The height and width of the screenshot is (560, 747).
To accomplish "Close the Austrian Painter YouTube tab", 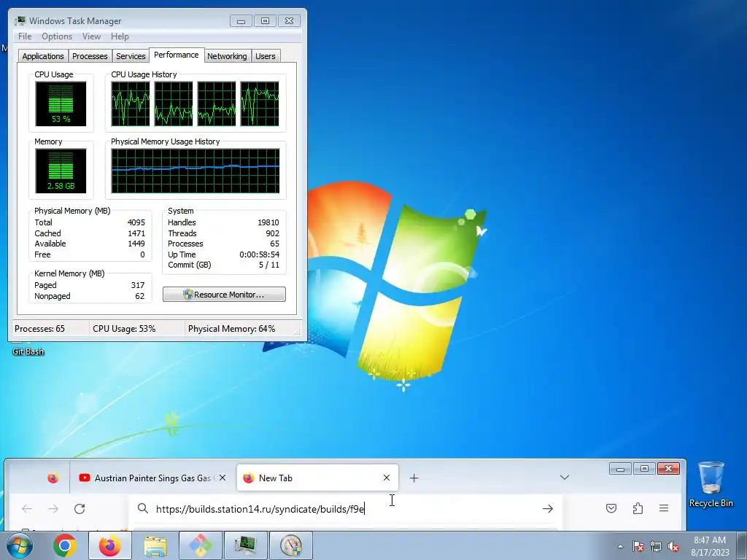I will point(222,478).
